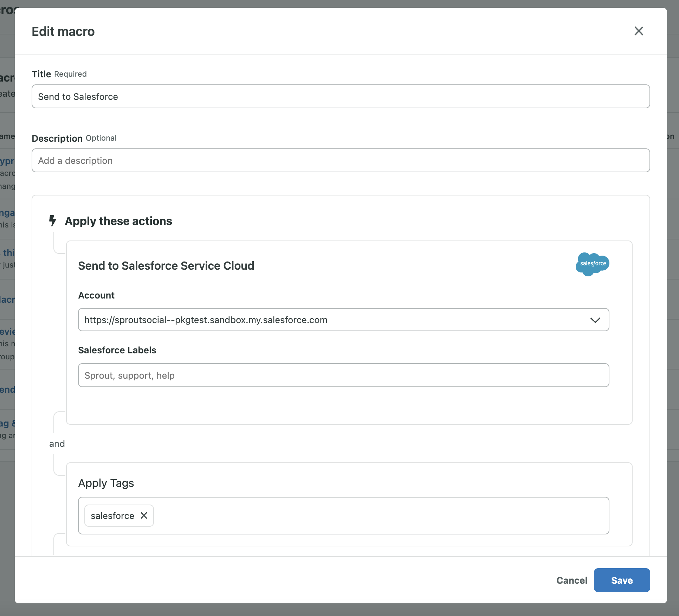Screen dimensions: 679x616
Task: Click the Save button
Action: pyautogui.click(x=622, y=580)
